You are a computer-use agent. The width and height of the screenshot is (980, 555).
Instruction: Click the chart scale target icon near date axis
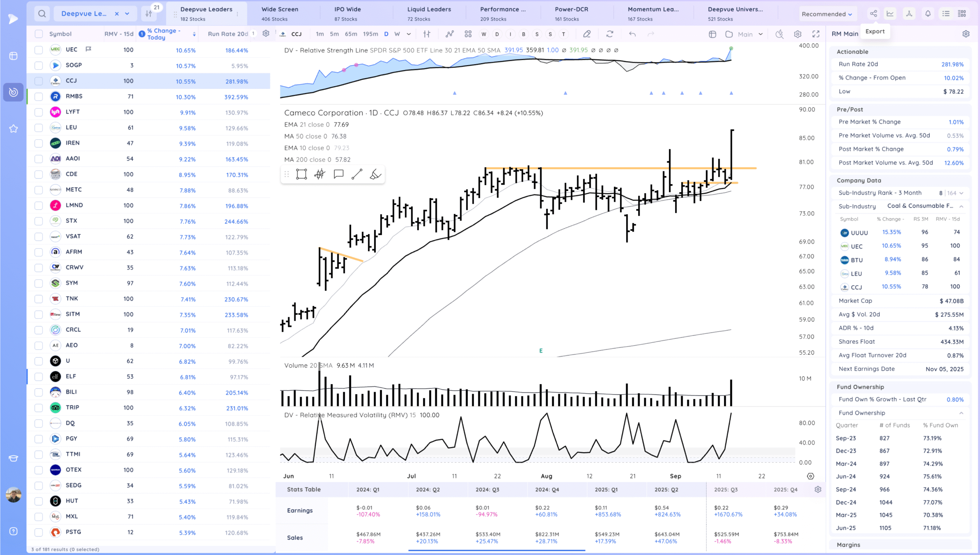pyautogui.click(x=810, y=476)
